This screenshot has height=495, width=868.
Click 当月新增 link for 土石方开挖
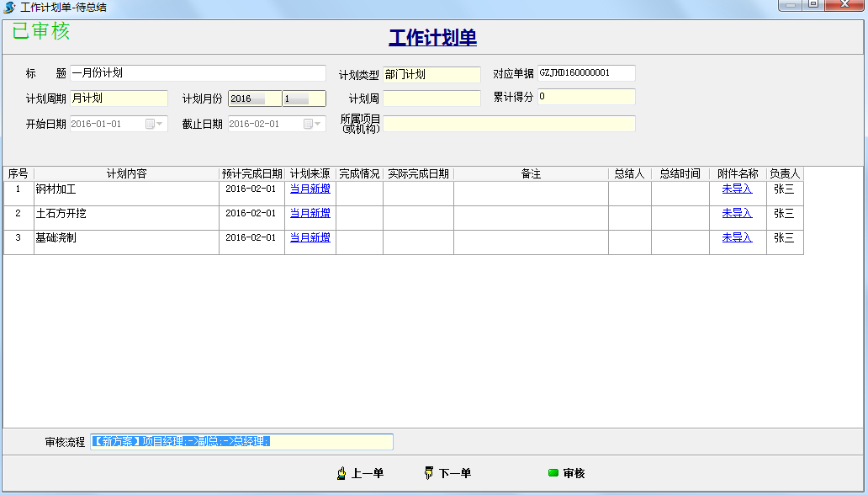coord(310,214)
